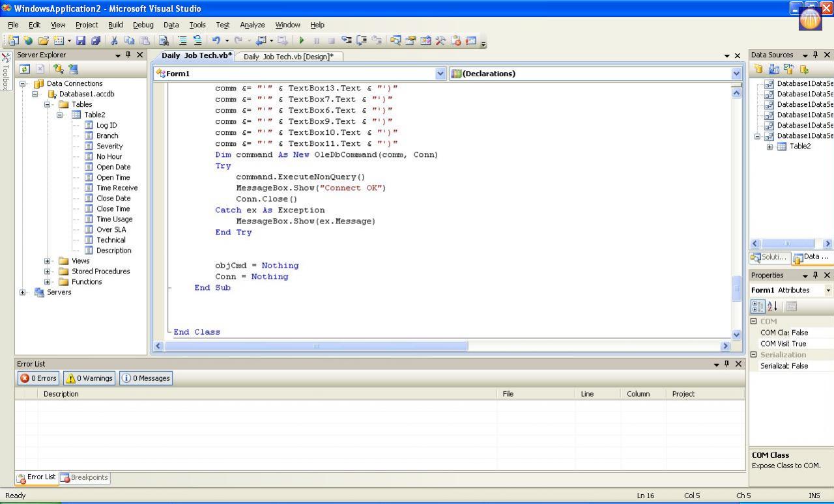Click the Cut scissors icon
This screenshot has width=834, height=504.
[114, 40]
